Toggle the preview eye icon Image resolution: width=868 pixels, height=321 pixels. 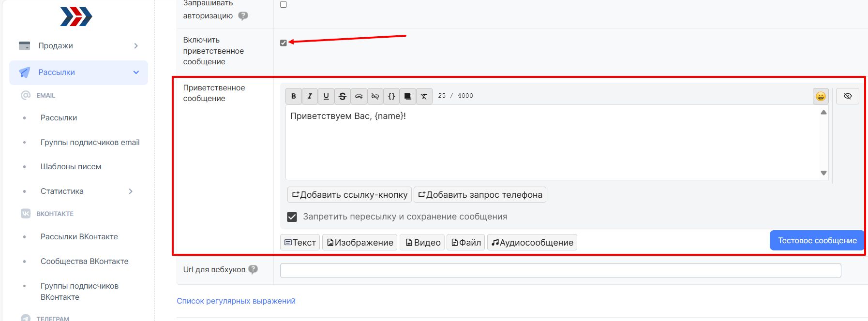tap(847, 96)
